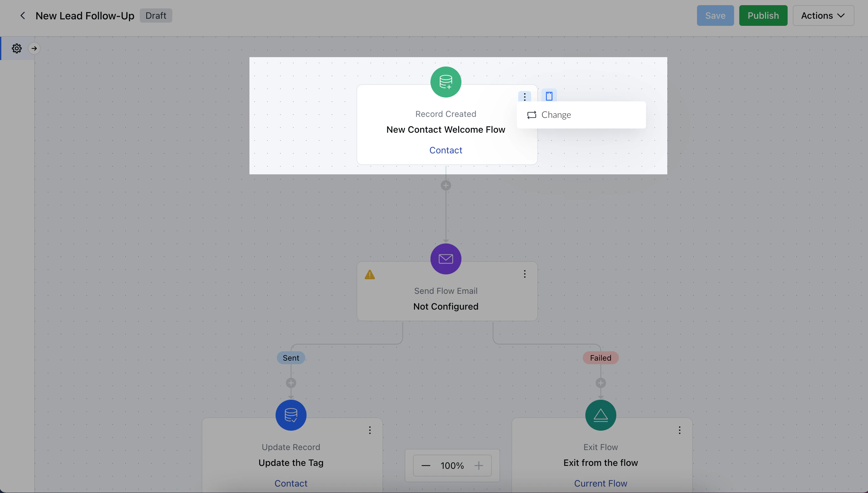The width and height of the screenshot is (868, 493).
Task: Click the Update the Tag step name
Action: 291,463
